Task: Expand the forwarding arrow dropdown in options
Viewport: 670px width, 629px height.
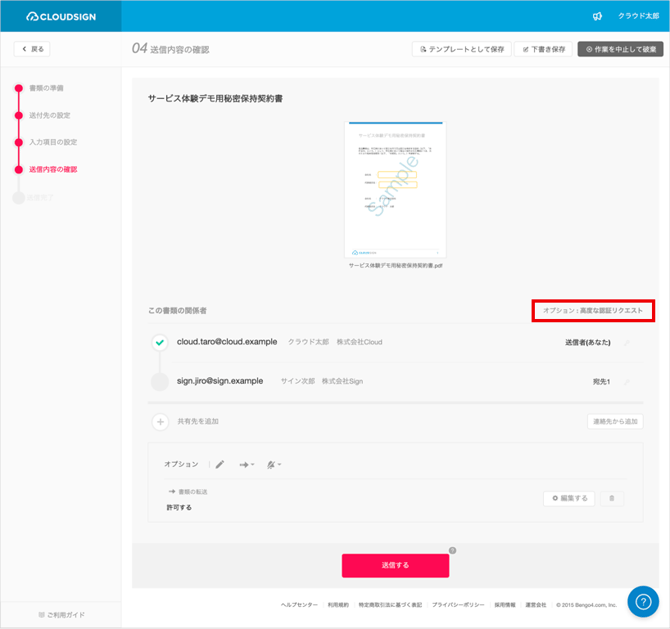Action: [x=246, y=464]
